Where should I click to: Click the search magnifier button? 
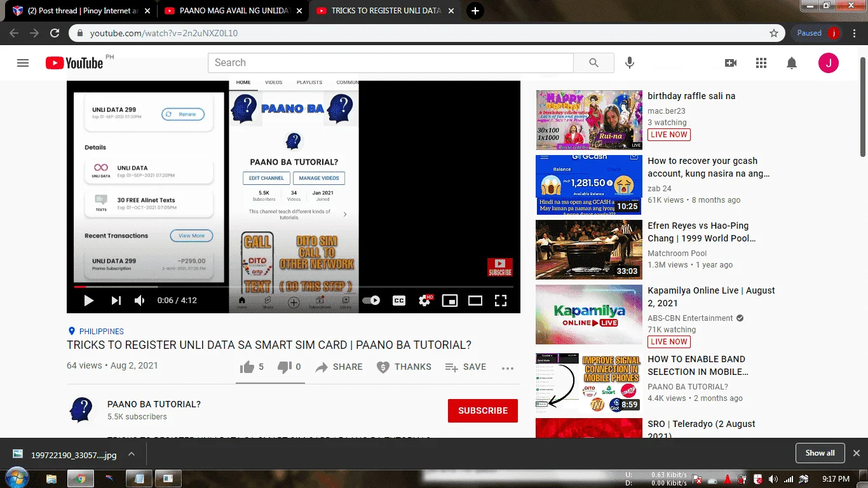coord(593,63)
